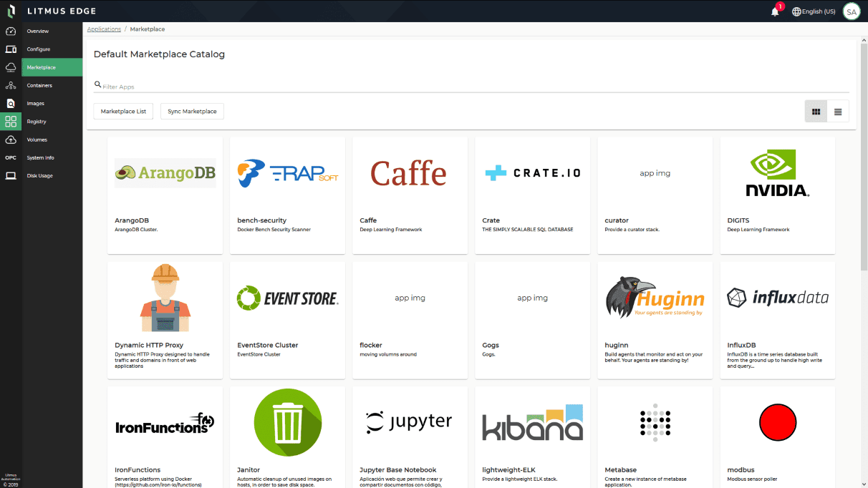The height and width of the screenshot is (488, 868).
Task: Open the Volumes cloud icon in sidebar
Action: click(11, 140)
